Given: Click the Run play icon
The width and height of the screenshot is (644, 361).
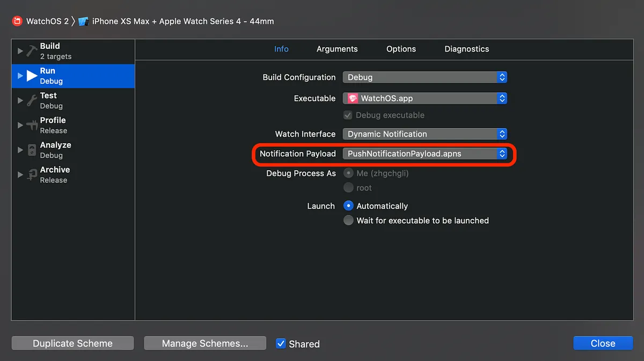Looking at the screenshot, I should coord(32,75).
